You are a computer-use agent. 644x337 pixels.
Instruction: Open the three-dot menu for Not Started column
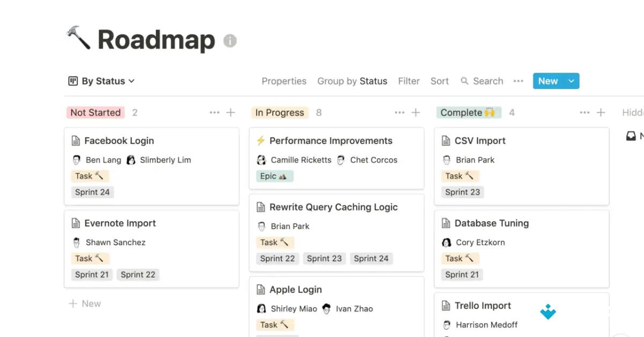pyautogui.click(x=214, y=113)
